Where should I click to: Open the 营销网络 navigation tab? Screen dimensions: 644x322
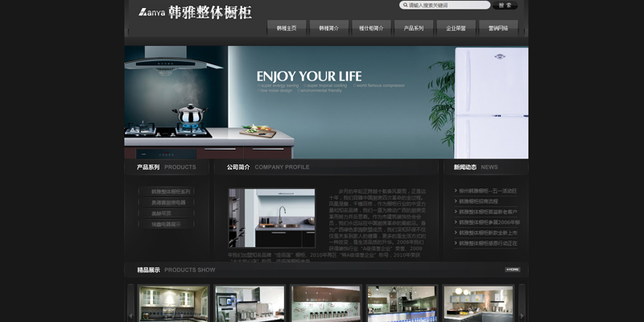tap(498, 28)
